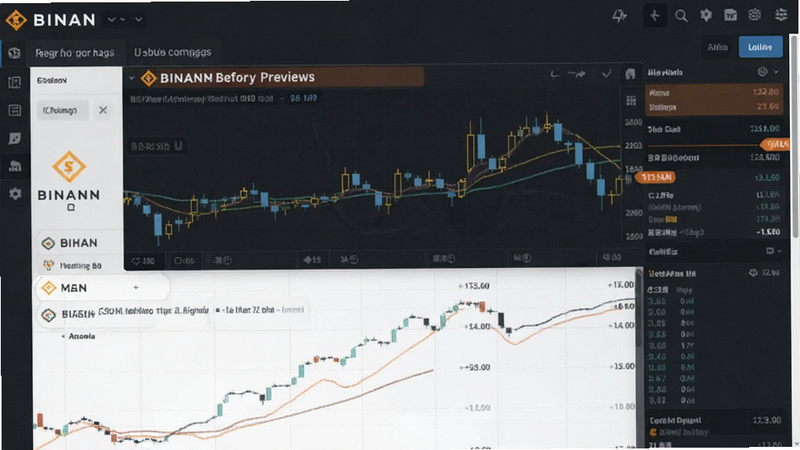
Task: Click the first '100' button in chart footer
Action: [144, 261]
